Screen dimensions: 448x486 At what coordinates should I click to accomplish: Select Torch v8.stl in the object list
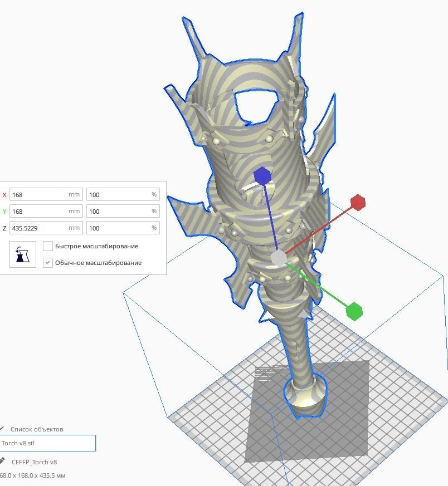click(48, 443)
